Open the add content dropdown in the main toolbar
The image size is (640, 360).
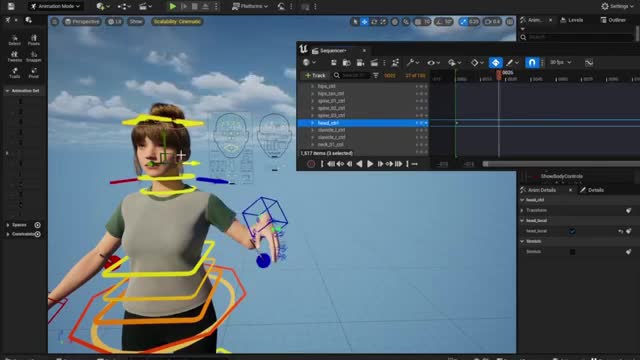(102, 6)
